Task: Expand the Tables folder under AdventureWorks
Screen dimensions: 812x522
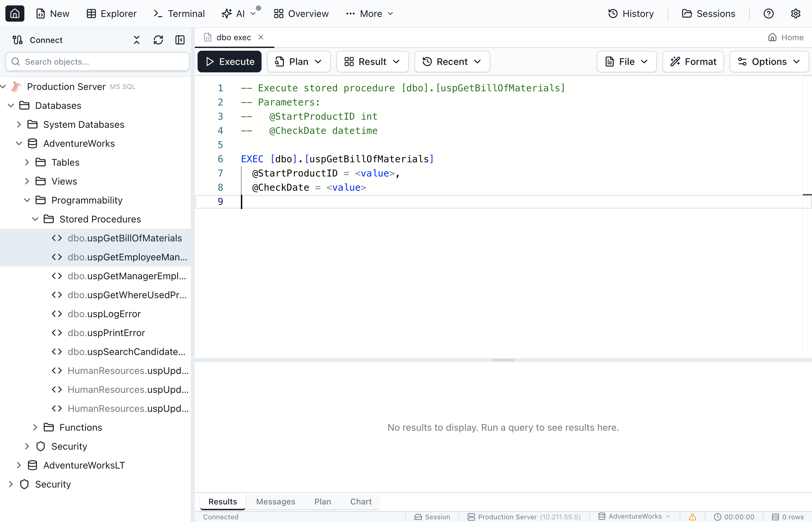Action: (27, 162)
